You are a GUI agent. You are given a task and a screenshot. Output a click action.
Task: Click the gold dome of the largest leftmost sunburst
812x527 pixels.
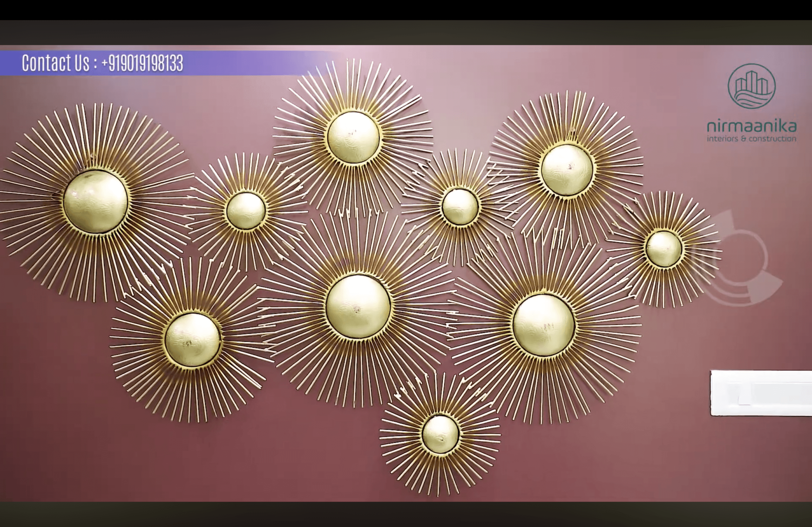(95, 202)
